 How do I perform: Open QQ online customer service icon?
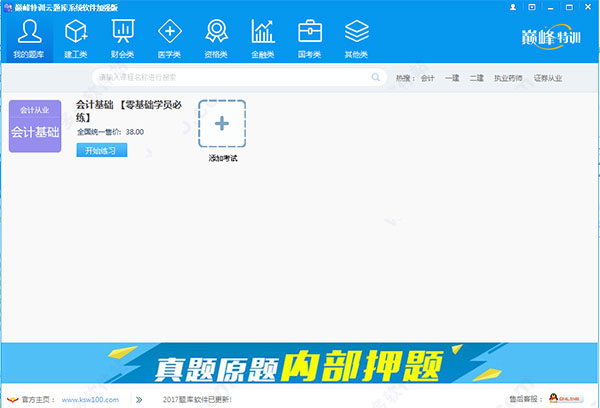(566, 399)
